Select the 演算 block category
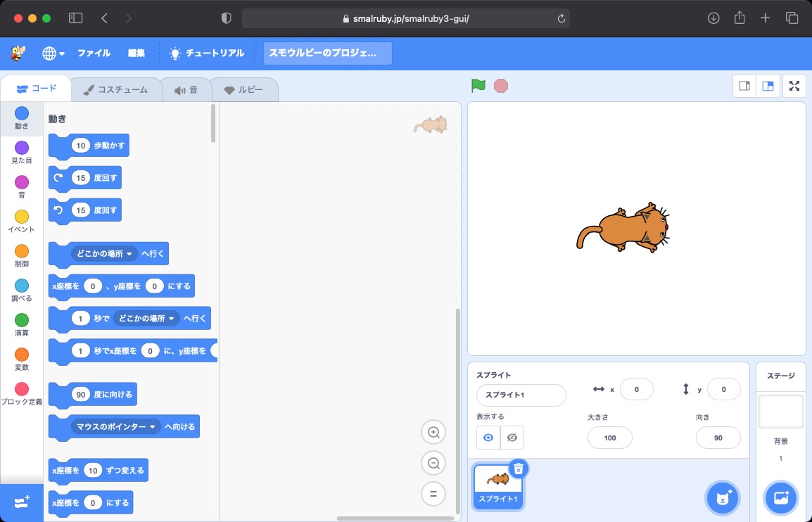Screen dimensions: 812x522 click(x=22, y=325)
